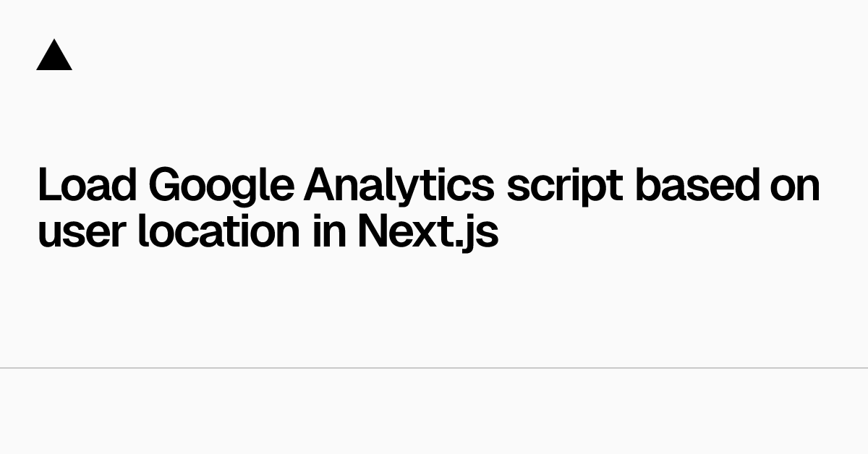The width and height of the screenshot is (868, 454).
Task: Click the word "script" in the title
Action: [564, 186]
